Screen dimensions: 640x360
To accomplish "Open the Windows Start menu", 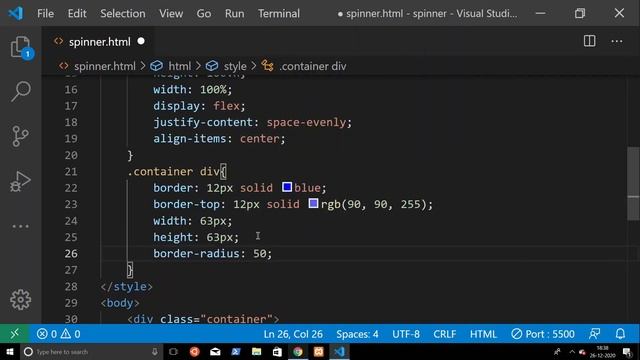I will click(9, 351).
